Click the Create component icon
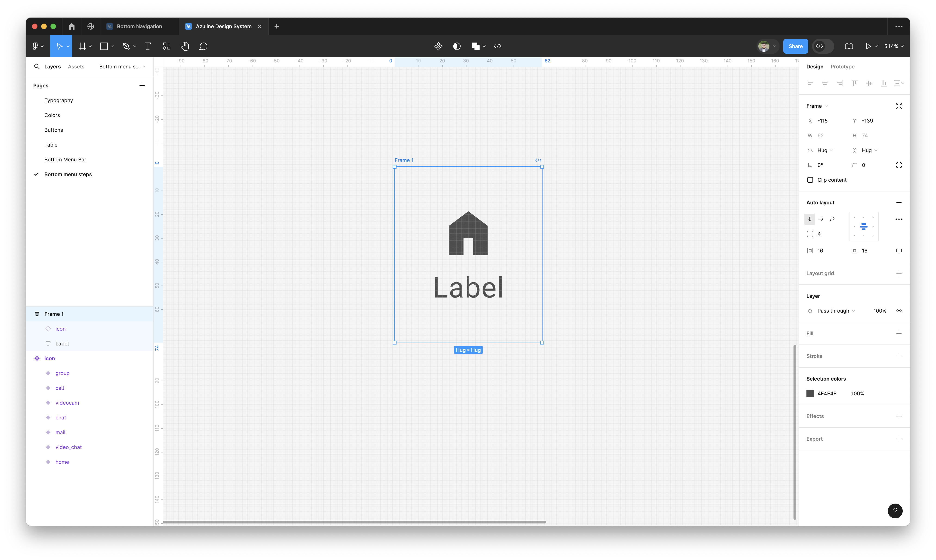 pos(438,46)
